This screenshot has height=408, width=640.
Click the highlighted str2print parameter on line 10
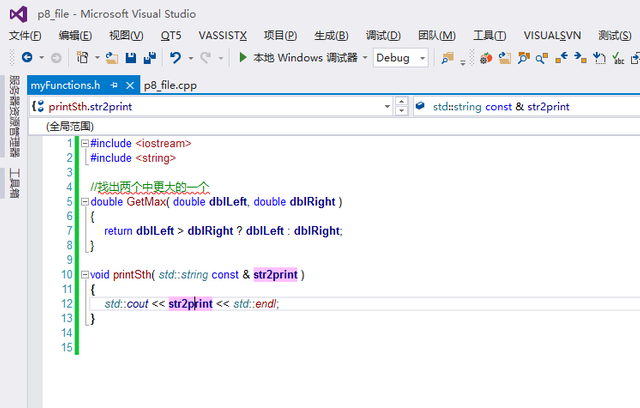click(x=276, y=275)
